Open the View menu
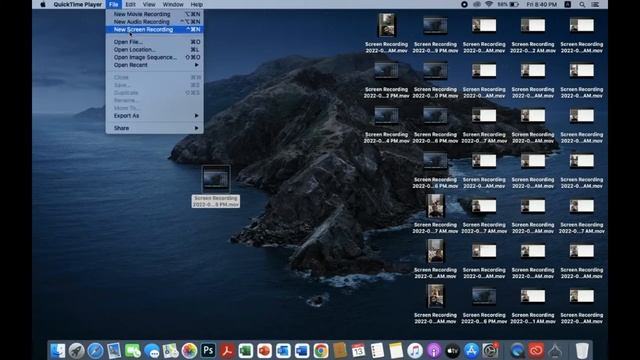The width and height of the screenshot is (640, 360). pyautogui.click(x=149, y=4)
